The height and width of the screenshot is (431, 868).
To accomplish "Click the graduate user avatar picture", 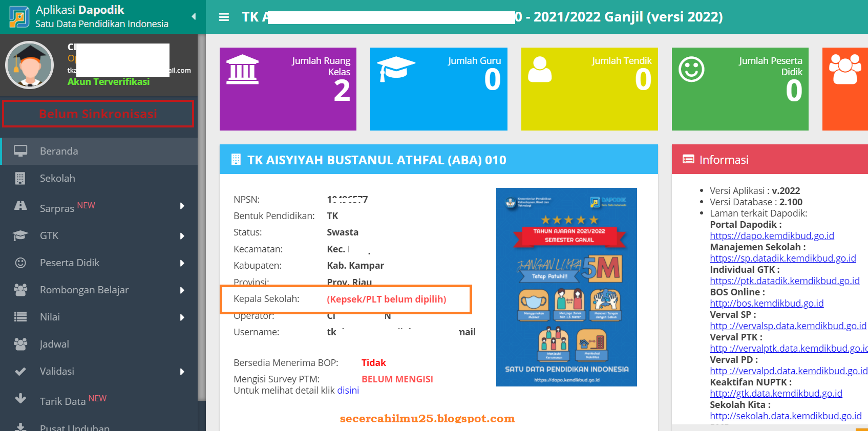I will click(x=30, y=65).
